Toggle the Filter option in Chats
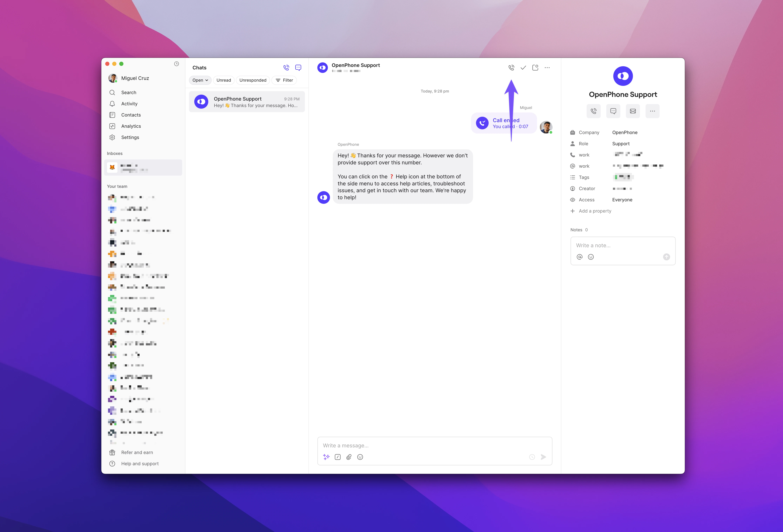Image resolution: width=783 pixels, height=532 pixels. pos(284,80)
